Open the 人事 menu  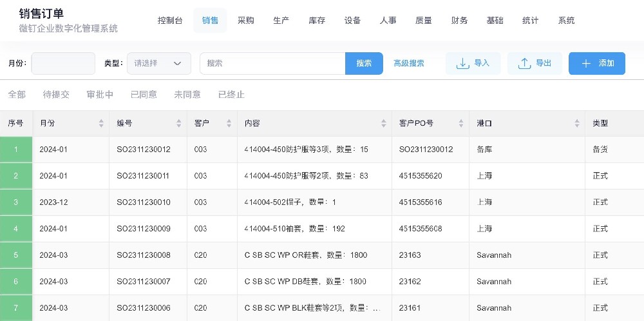click(x=388, y=21)
